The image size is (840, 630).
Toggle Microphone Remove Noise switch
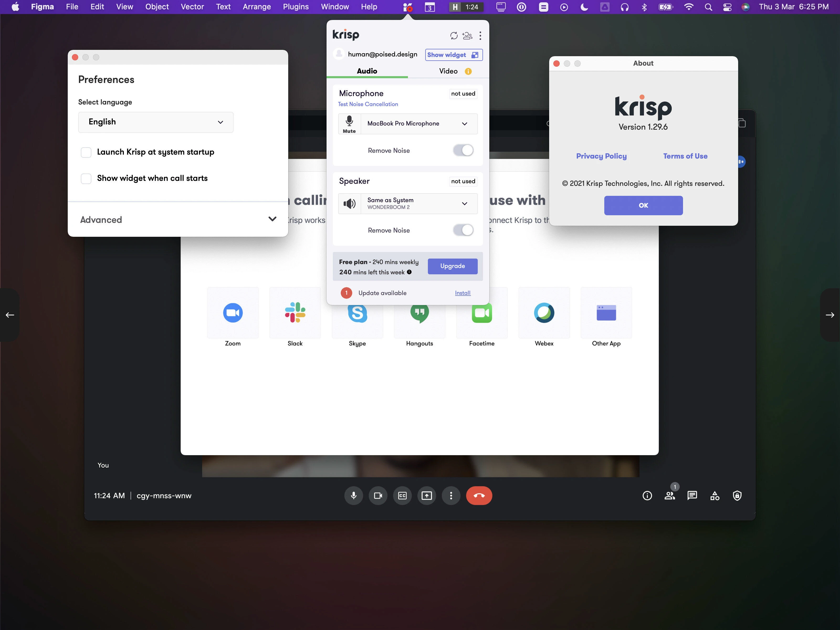[x=463, y=150]
